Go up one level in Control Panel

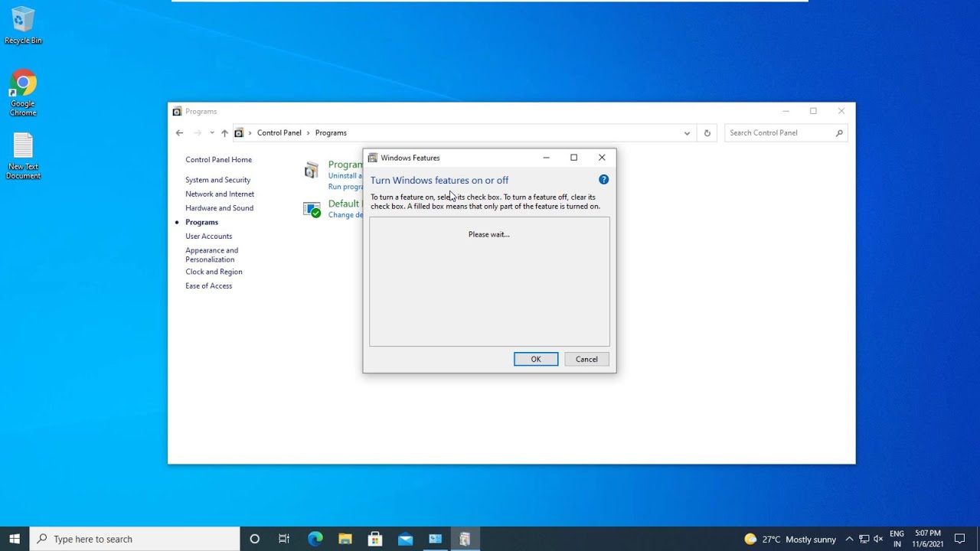(x=224, y=132)
